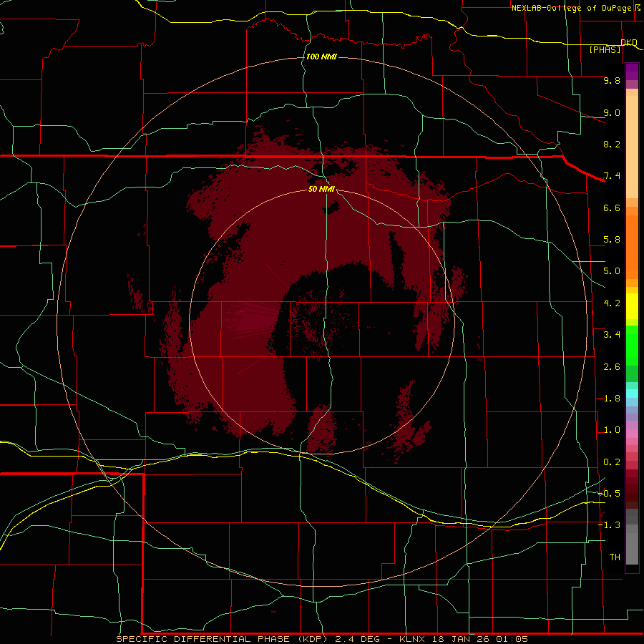Image resolution: width=644 pixels, height=644 pixels.
Task: Click the -0.5 value on the scale
Action: (609, 494)
